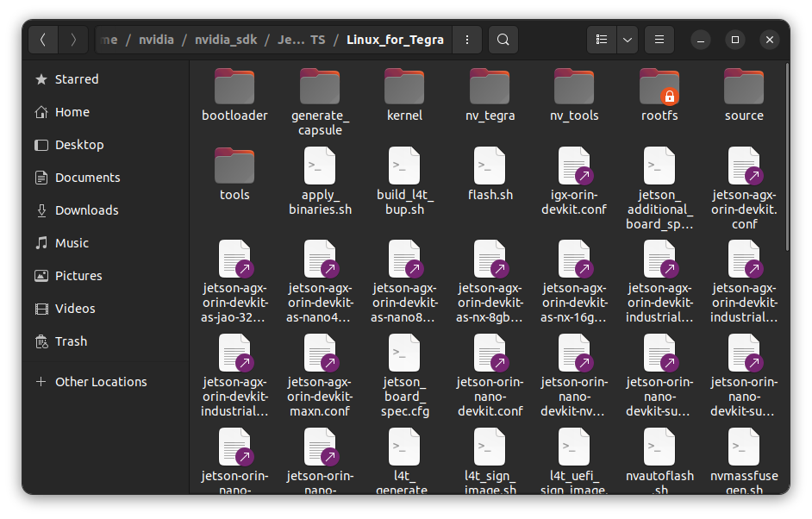Screen dimensions: 812x519
Task: Maximize the Files window
Action: [734, 40]
